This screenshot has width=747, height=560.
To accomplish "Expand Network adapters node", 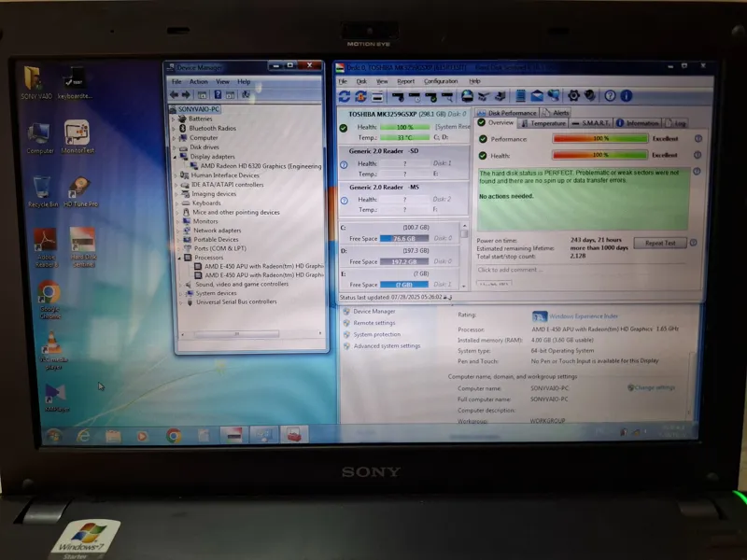I will (178, 231).
